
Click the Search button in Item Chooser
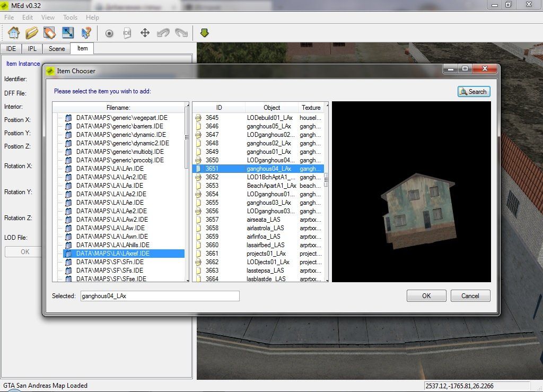[x=474, y=92]
